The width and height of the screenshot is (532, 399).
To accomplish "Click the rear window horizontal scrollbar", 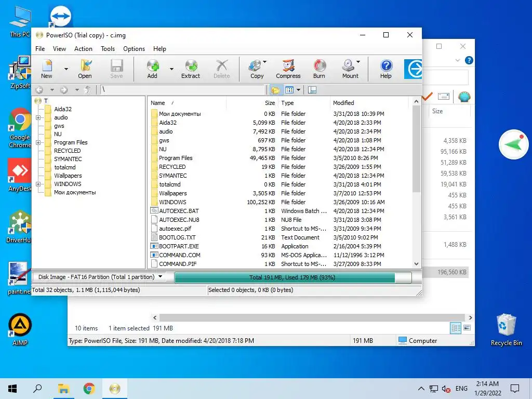I will (312, 317).
